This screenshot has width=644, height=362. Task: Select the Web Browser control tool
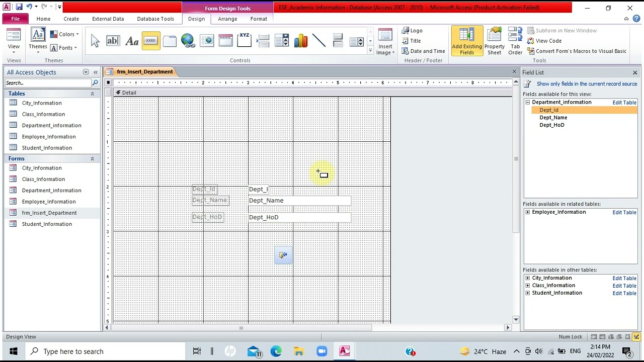(x=207, y=41)
